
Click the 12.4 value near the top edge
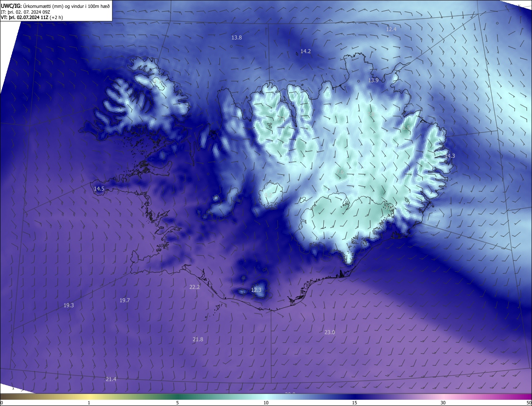(x=391, y=29)
